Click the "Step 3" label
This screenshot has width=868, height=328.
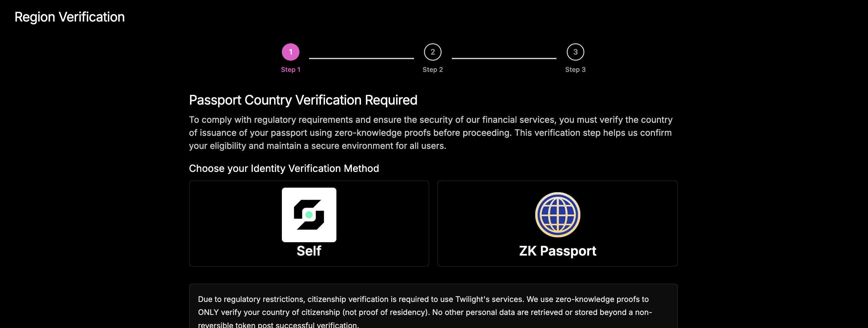pos(575,69)
